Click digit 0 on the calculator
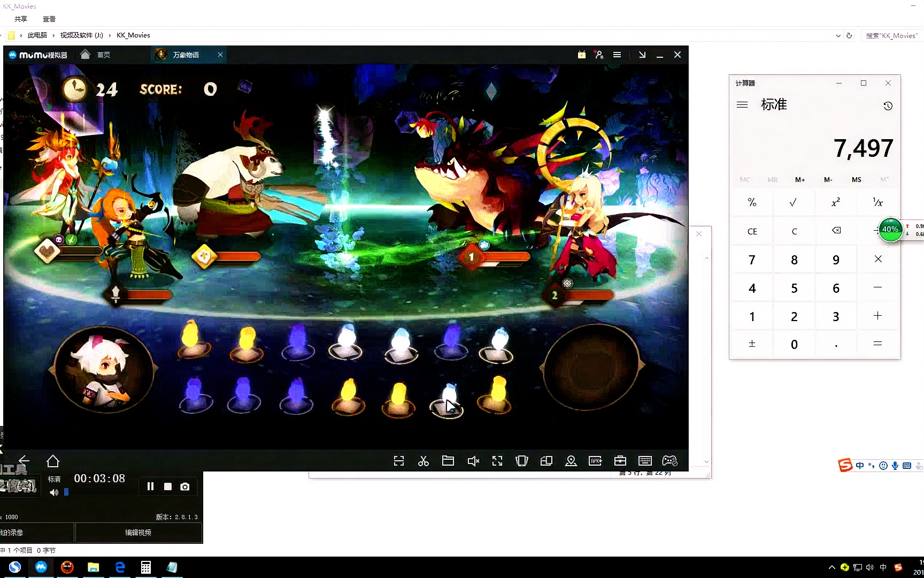This screenshot has width=924, height=578. (794, 344)
